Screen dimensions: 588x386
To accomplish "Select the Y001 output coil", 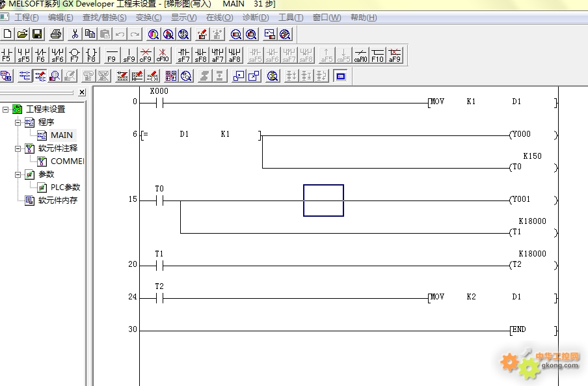I will point(533,200).
